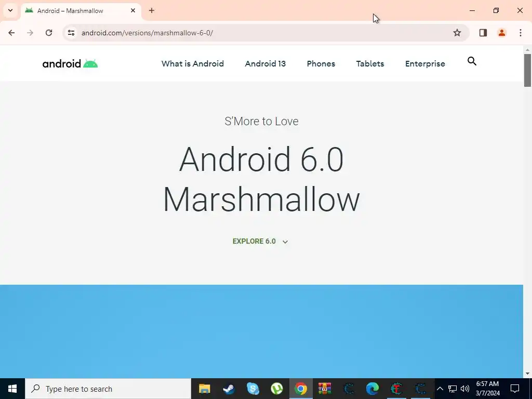Open WinRAR from the taskbar

coord(325,389)
